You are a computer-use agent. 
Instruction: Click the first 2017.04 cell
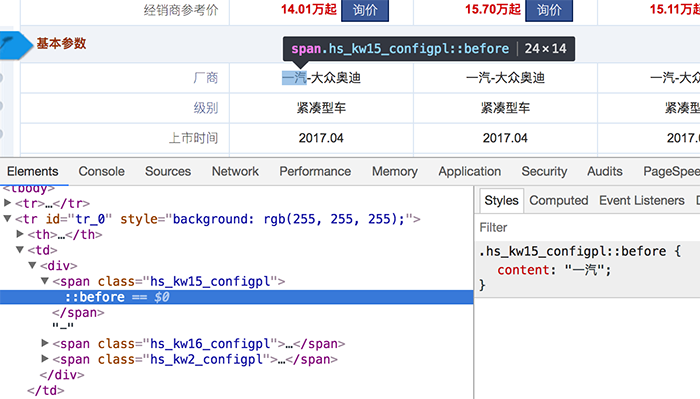point(321,138)
